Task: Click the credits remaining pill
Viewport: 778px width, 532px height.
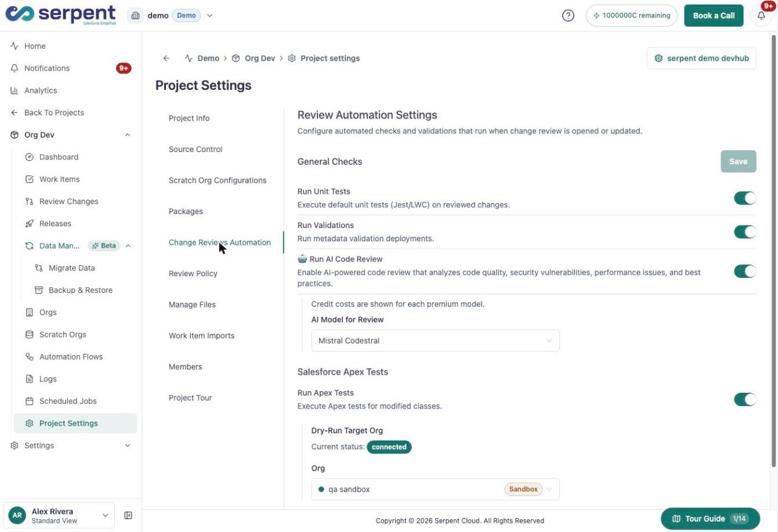Action: coord(632,16)
